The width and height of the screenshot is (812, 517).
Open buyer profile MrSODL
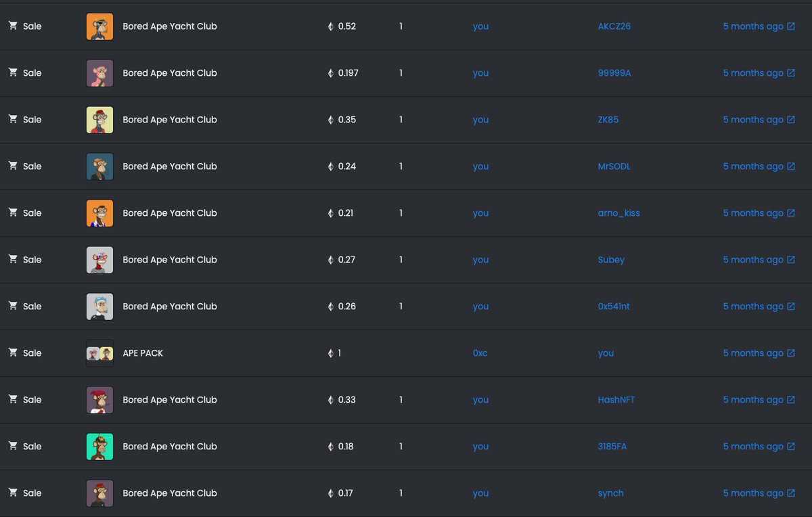[x=614, y=166]
